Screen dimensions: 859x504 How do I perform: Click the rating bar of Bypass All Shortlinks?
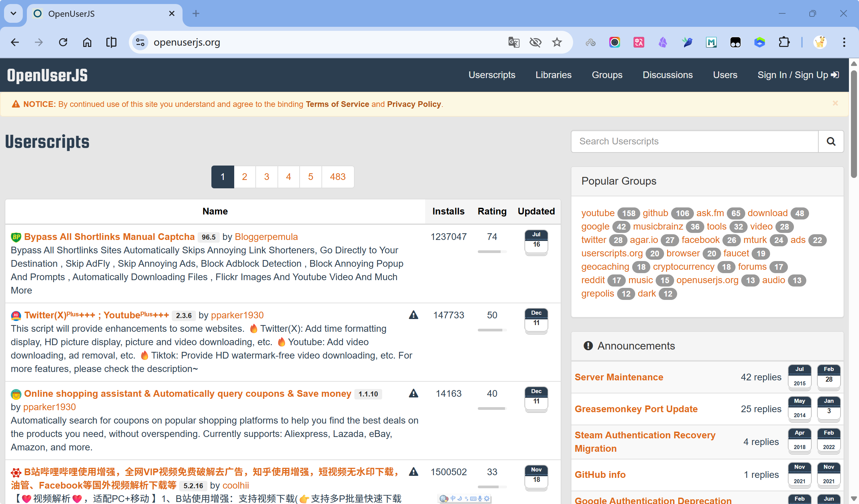point(492,252)
